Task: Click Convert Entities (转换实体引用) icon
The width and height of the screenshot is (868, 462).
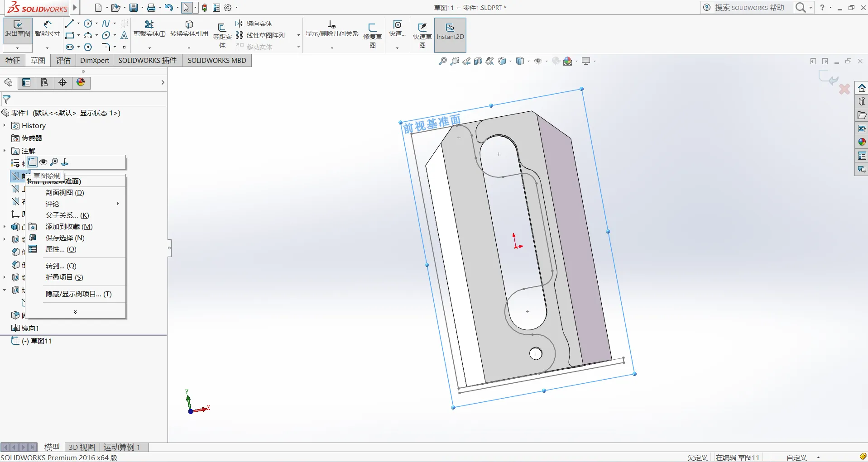Action: [x=189, y=29]
